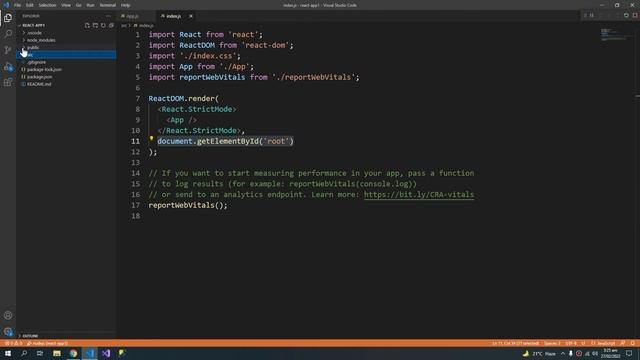Click the debug toolbar Stop button
This screenshot has height=360, width=640.
(635, 16)
